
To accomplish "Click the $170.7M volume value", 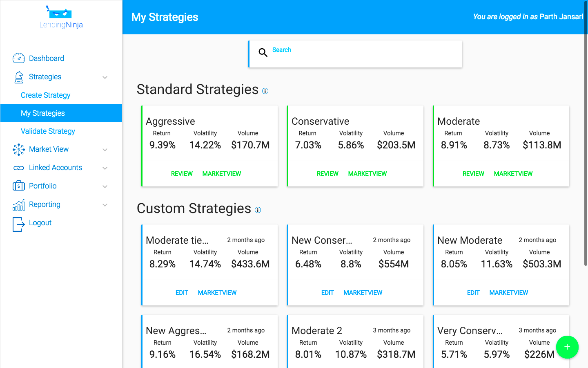I will [250, 145].
